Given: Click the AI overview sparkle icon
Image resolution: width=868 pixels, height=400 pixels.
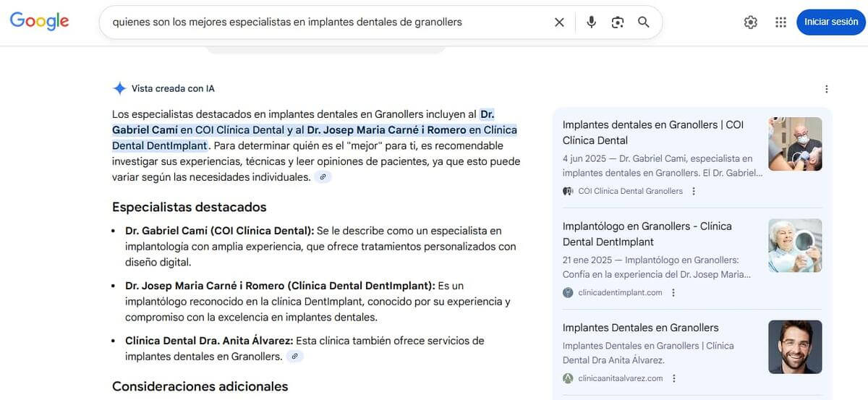Looking at the screenshot, I should coord(119,88).
